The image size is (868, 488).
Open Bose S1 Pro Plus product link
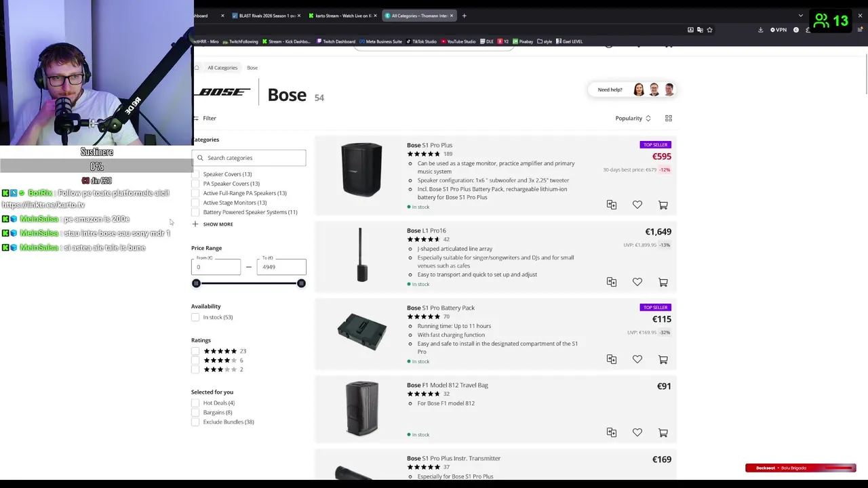click(x=429, y=145)
